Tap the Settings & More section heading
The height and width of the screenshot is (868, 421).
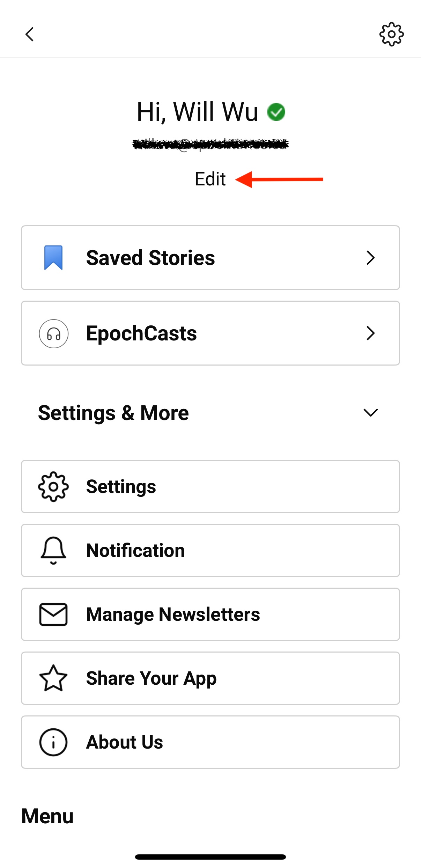[113, 413]
